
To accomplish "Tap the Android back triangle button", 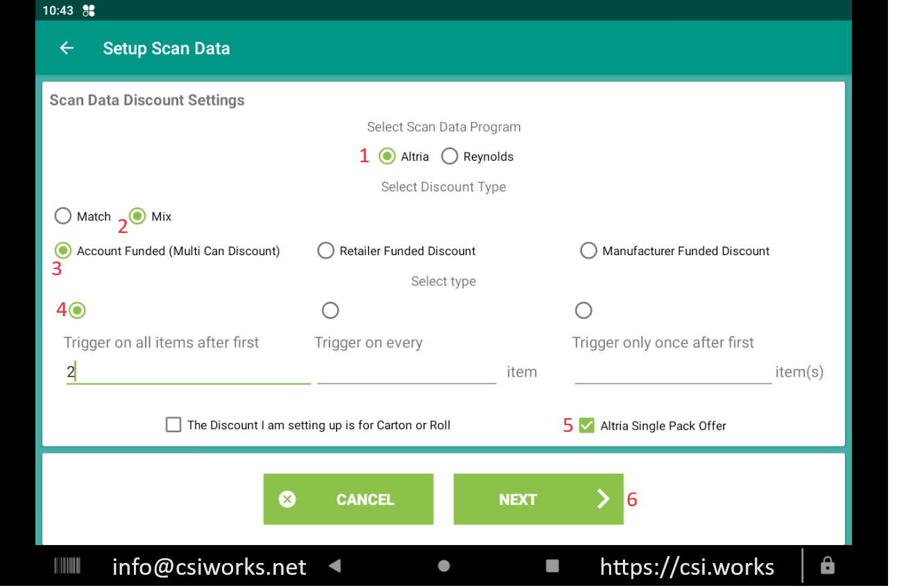I will (x=335, y=566).
